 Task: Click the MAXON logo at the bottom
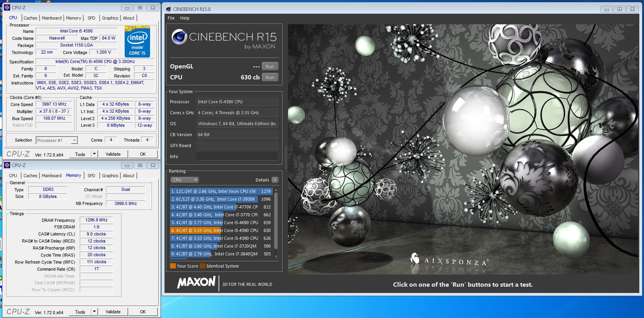click(x=196, y=282)
